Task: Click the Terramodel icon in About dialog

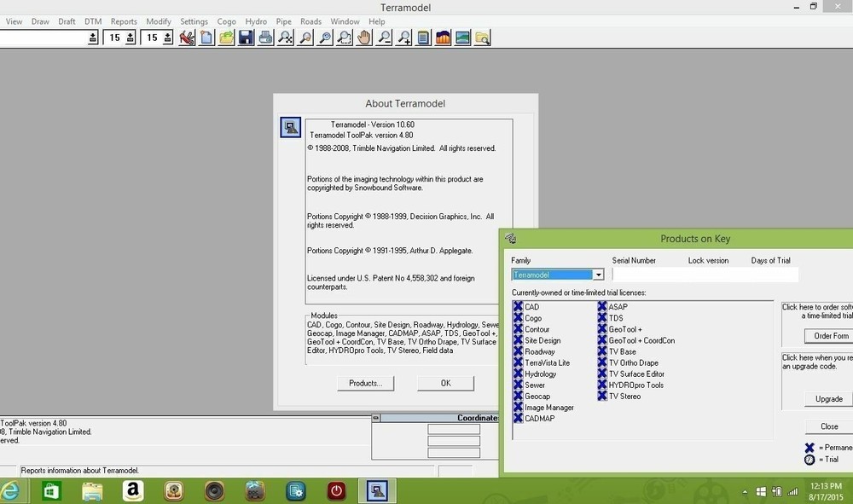Action: click(x=291, y=128)
